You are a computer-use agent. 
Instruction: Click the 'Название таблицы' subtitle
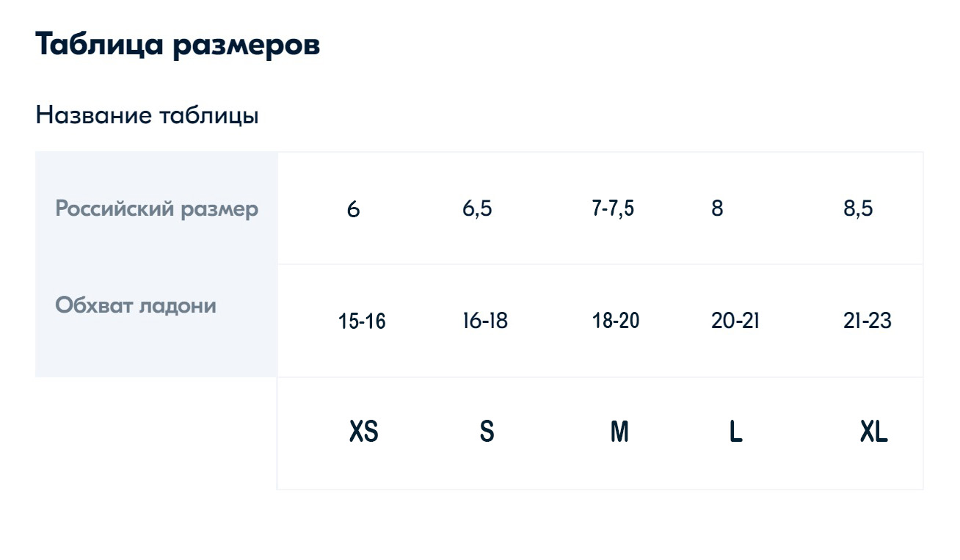click(147, 115)
